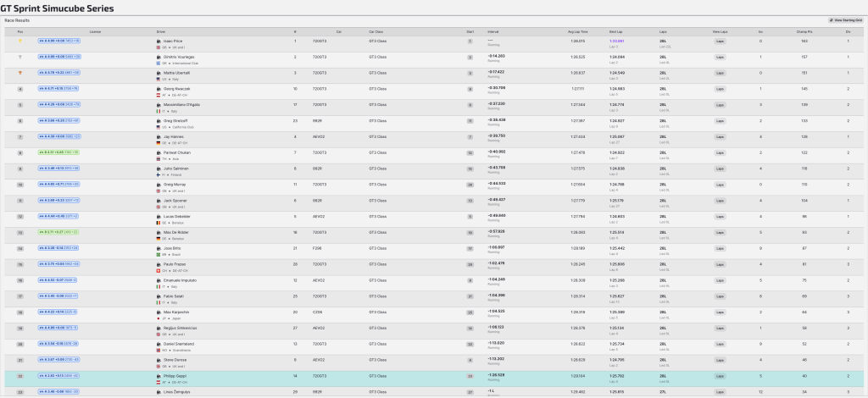
Task: Click the green license badge for Pariwat Chukan
Action: tap(58, 152)
